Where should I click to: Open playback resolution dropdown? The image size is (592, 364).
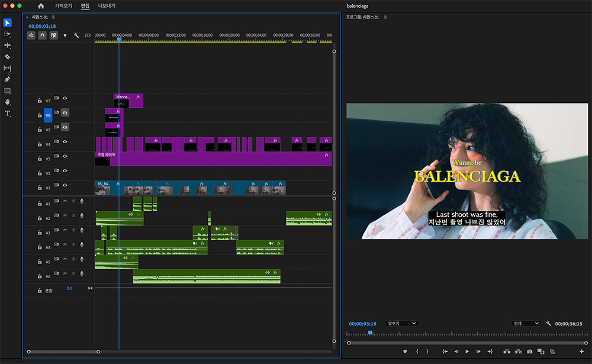coord(526,323)
